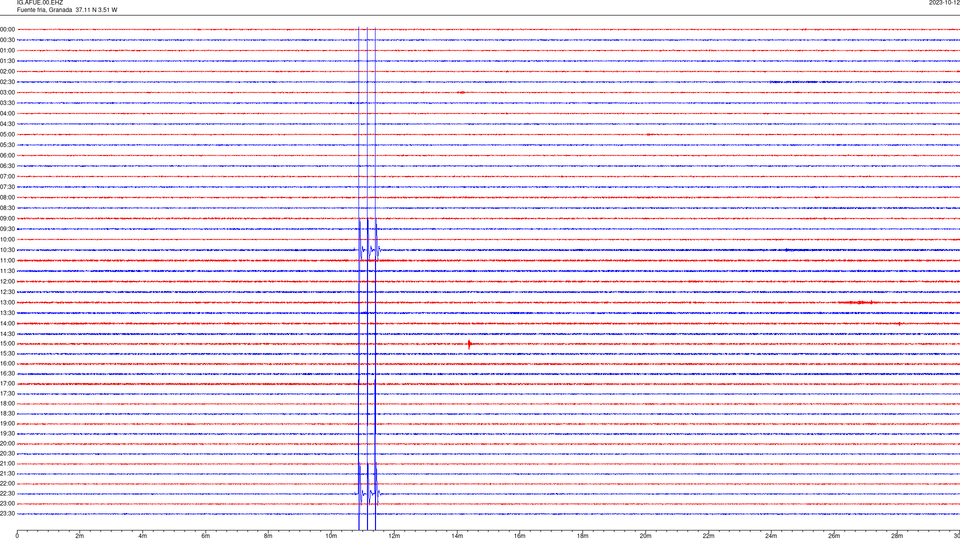Click the blue pulse cluster on the 22:30 trace
Viewport: 960px width, 540px height.
coord(369,493)
